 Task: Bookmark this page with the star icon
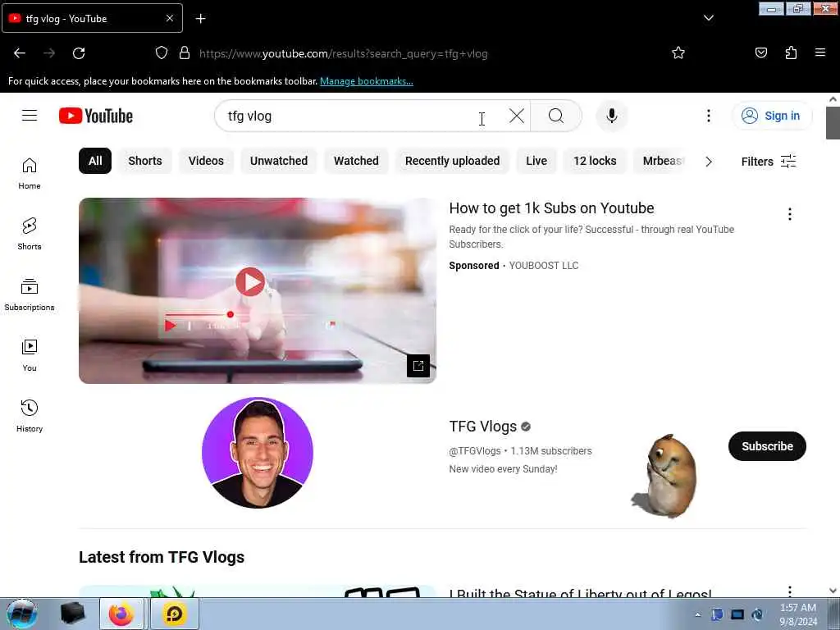[678, 53]
